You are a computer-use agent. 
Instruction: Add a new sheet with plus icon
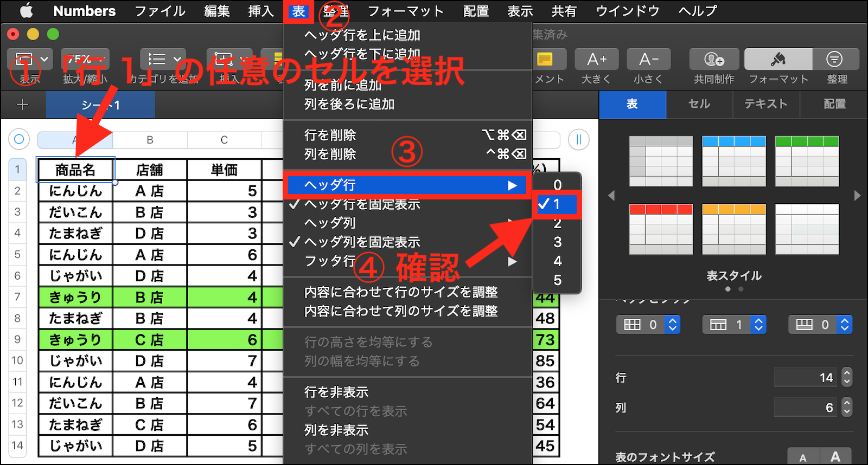(x=23, y=105)
